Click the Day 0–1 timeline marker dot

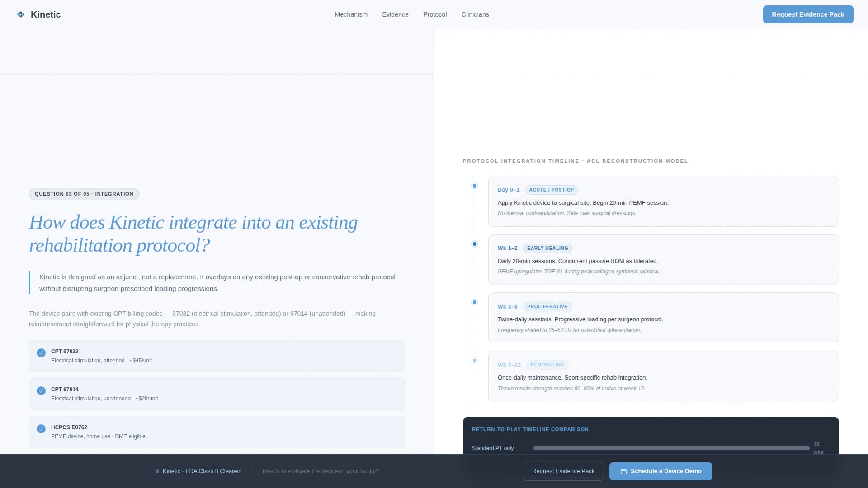click(x=475, y=186)
